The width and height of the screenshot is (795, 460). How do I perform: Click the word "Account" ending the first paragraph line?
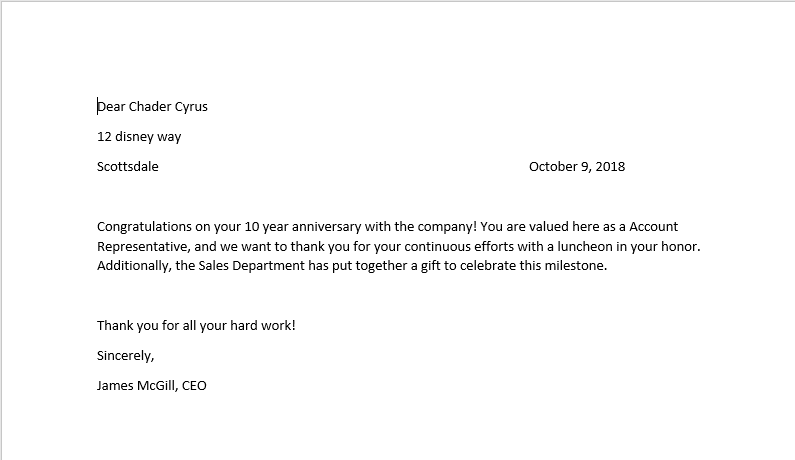coord(653,227)
